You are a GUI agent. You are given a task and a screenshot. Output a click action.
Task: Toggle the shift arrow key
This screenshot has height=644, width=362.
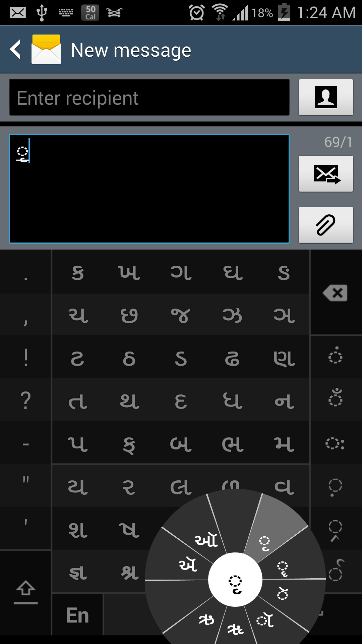[x=25, y=593]
